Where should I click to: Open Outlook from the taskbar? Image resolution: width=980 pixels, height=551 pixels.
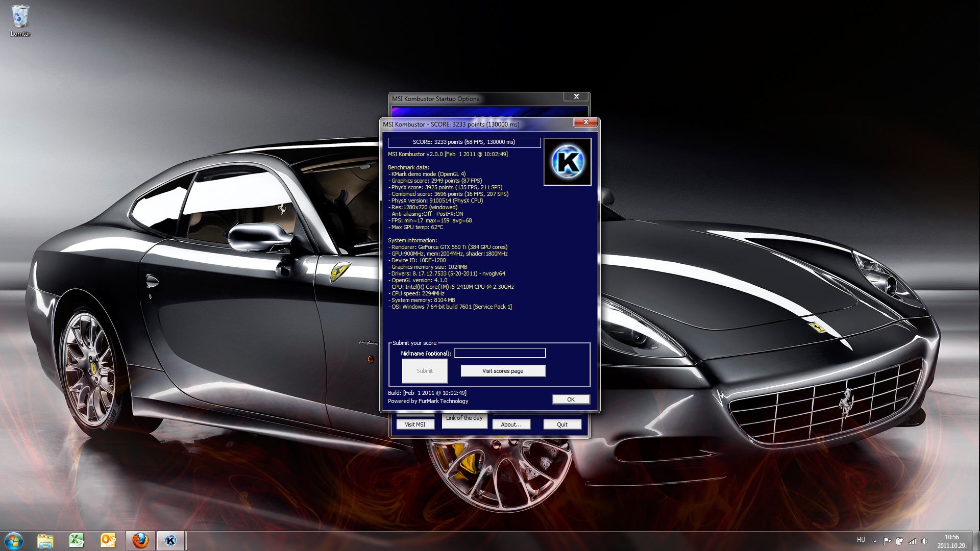pyautogui.click(x=108, y=541)
